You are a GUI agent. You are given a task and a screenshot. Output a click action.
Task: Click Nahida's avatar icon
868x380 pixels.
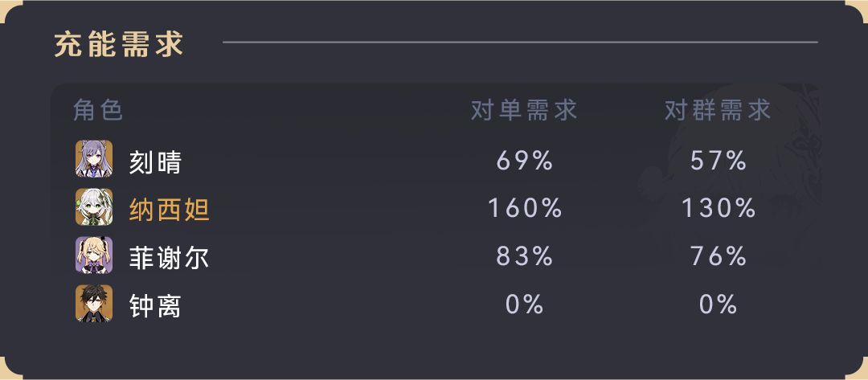[x=94, y=207]
